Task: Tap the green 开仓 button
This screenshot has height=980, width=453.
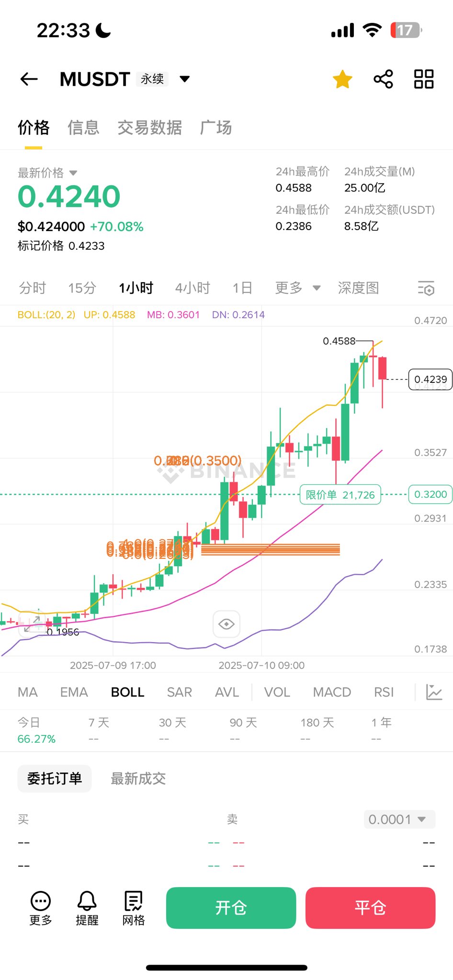Action: click(x=231, y=908)
